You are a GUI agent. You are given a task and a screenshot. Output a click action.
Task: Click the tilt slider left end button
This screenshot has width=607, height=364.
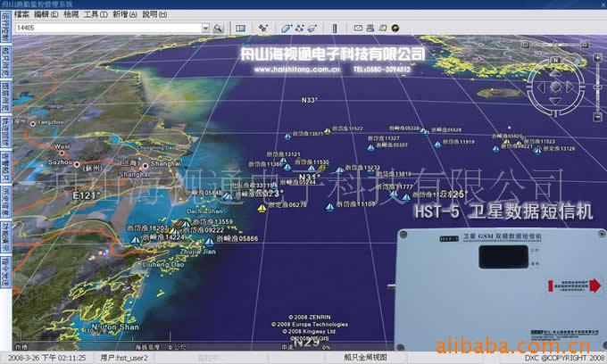tap(525, 45)
